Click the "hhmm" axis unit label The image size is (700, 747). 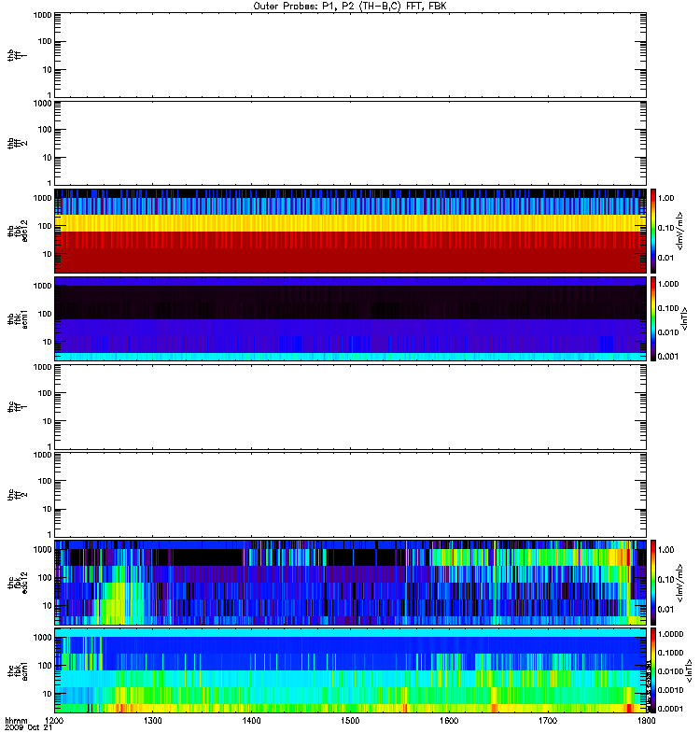16,720
